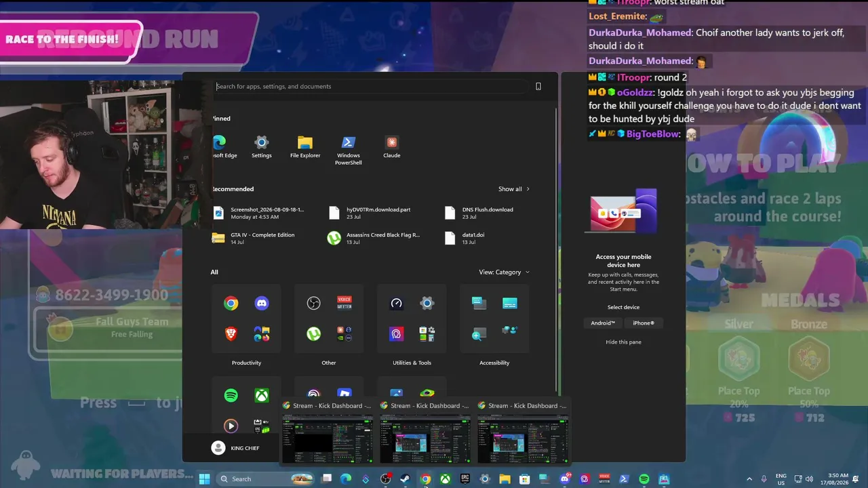The height and width of the screenshot is (488, 868).
Task: Select the middle Stream - Kick Dashboard preview
Action: (425, 431)
